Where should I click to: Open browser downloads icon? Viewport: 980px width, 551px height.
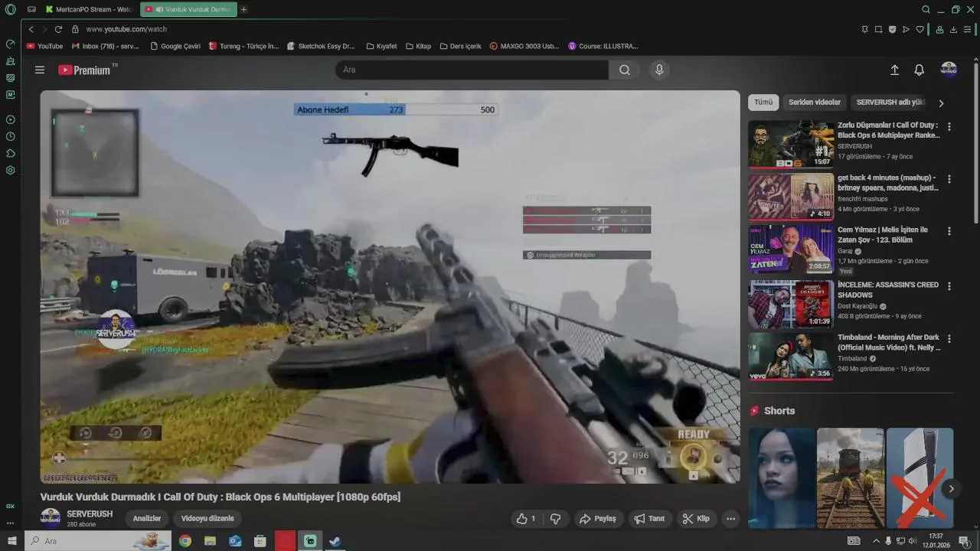click(x=953, y=29)
